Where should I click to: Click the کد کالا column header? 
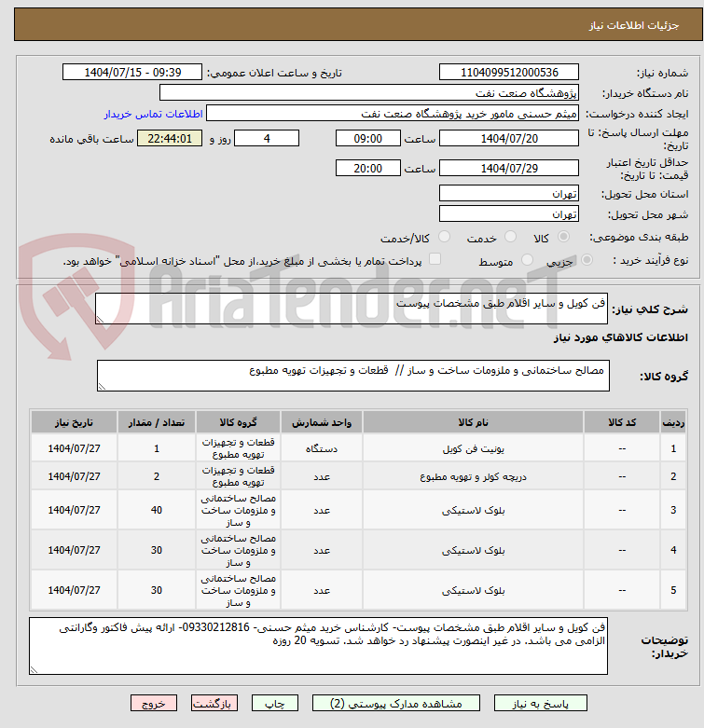pyautogui.click(x=622, y=422)
